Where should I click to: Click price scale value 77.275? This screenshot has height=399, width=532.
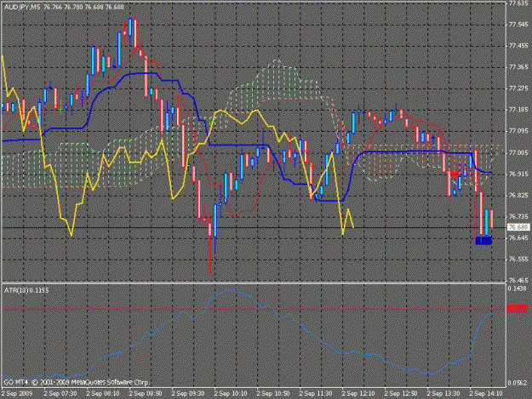point(518,88)
